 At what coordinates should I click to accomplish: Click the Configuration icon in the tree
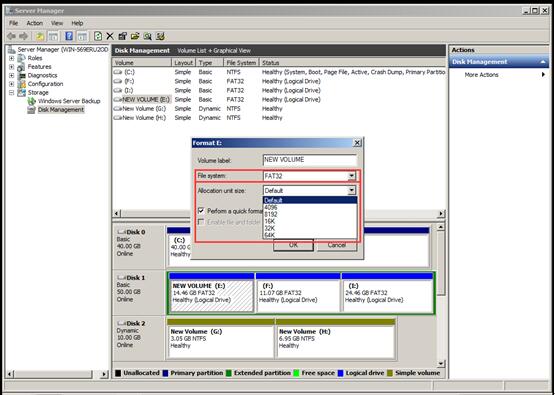(x=22, y=84)
